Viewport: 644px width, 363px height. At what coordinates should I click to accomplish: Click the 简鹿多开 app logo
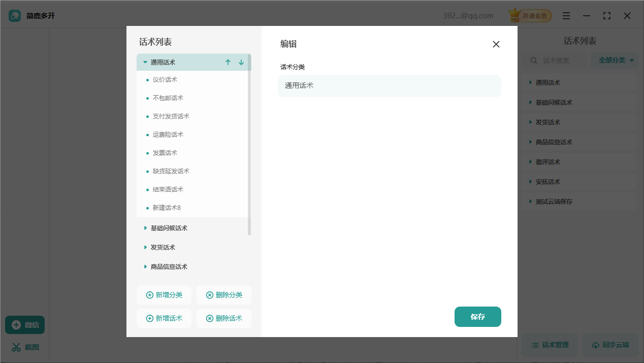pos(15,16)
